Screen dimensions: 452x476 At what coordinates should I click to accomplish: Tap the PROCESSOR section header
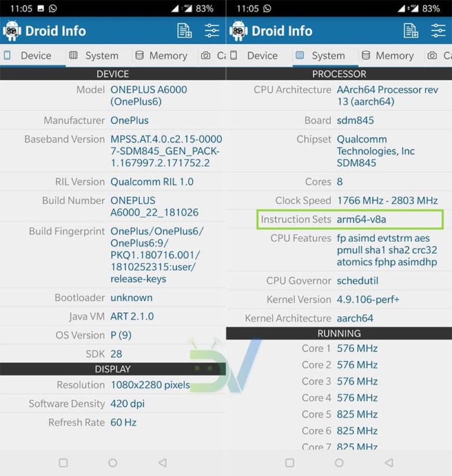tap(339, 74)
